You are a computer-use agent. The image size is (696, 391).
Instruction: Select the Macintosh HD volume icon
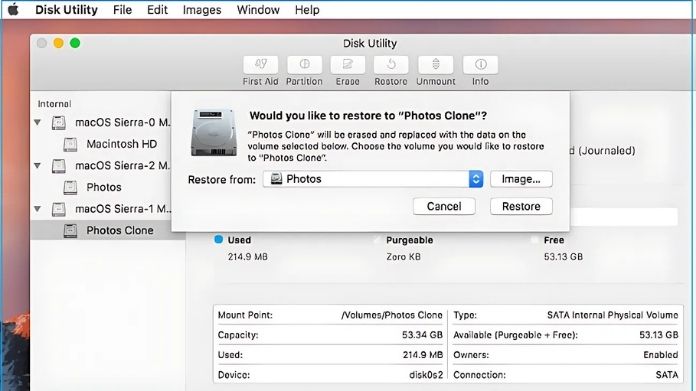point(70,144)
